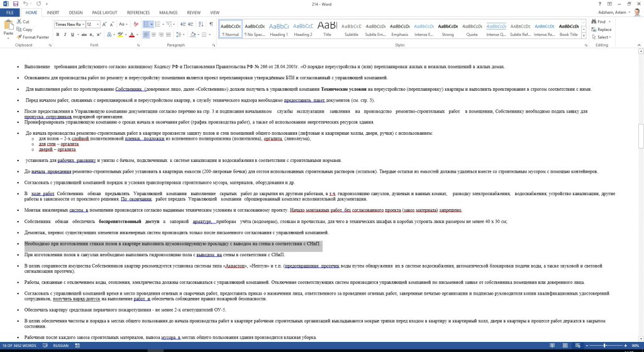The width and height of the screenshot is (644, 352).
Task: Open the REFERENCES ribbon tab
Action: (x=138, y=12)
